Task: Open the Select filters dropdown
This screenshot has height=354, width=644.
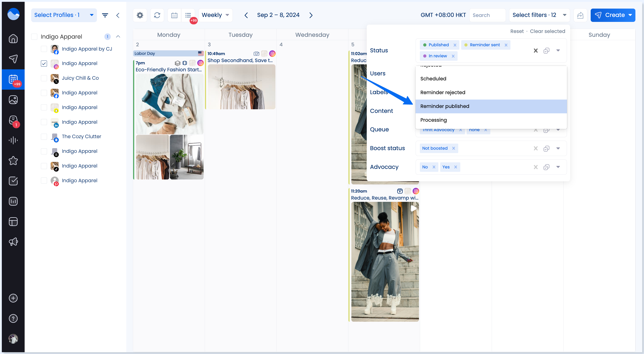Action: [539, 15]
